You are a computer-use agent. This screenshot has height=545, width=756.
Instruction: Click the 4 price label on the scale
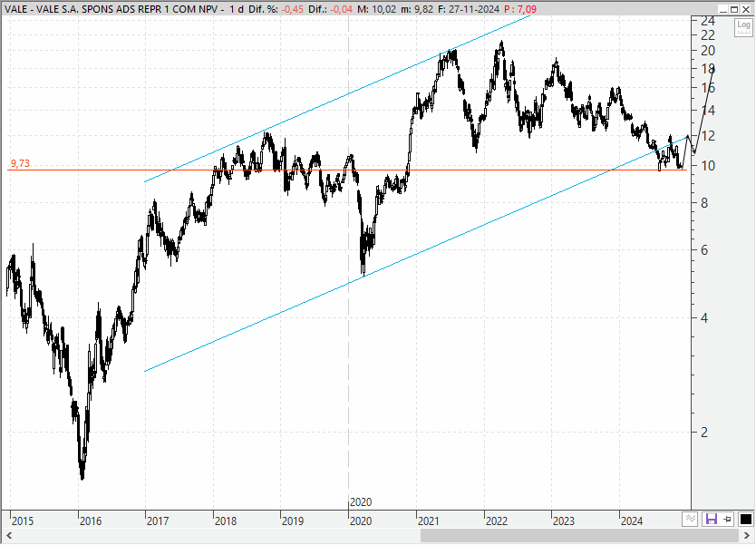click(704, 317)
